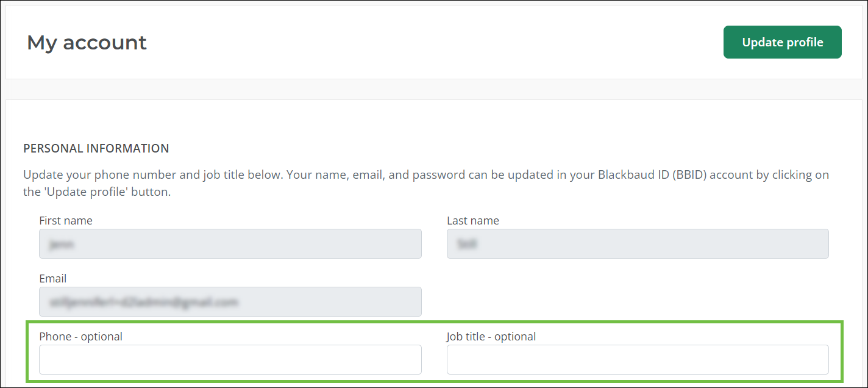Click the Email field label
The width and height of the screenshot is (868, 388).
tap(52, 278)
